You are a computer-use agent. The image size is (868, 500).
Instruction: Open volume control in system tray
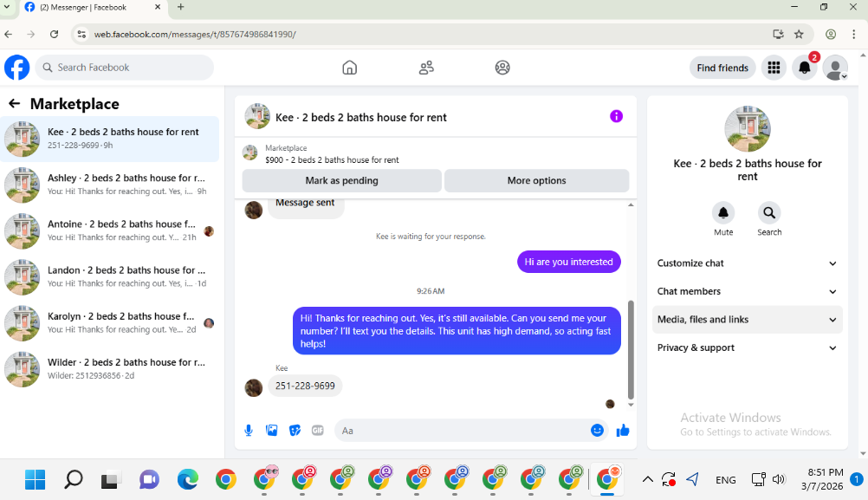779,479
